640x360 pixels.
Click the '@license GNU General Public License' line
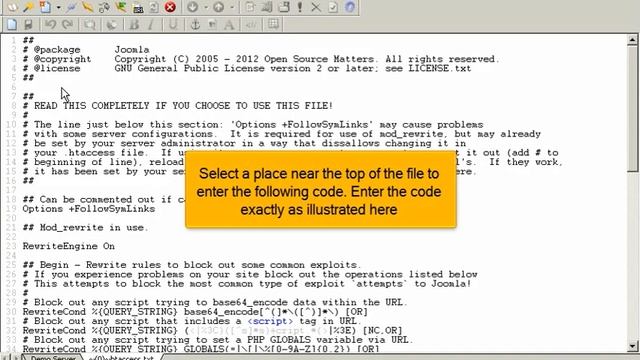247,68
